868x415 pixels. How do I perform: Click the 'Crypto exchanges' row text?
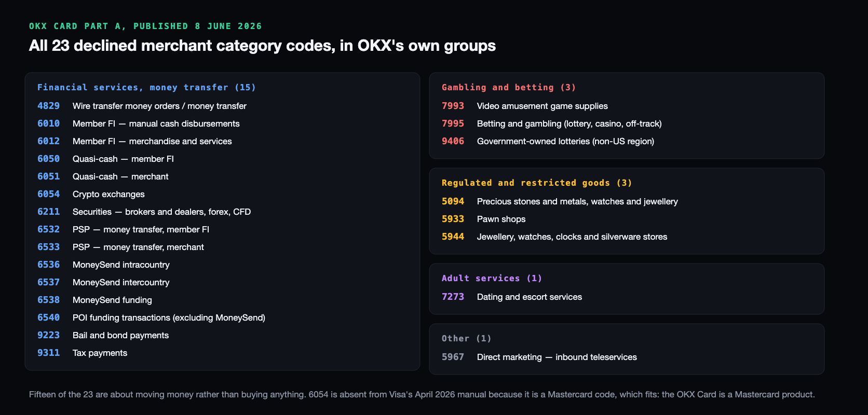pos(108,194)
